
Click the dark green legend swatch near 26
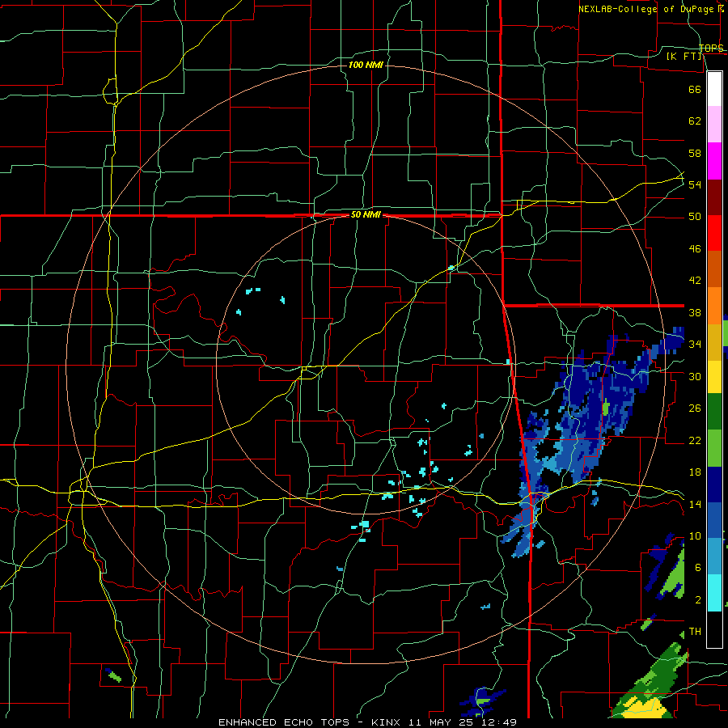point(714,412)
